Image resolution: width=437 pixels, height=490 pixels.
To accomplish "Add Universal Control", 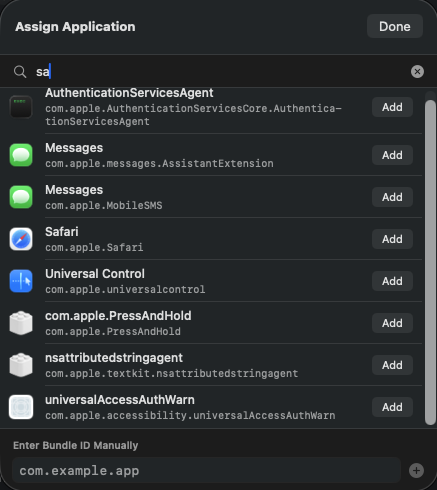I will [392, 281].
